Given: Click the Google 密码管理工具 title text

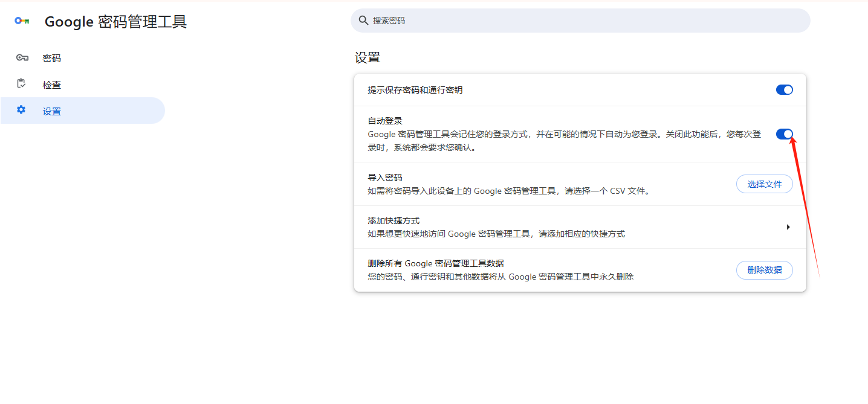Looking at the screenshot, I should pos(116,22).
